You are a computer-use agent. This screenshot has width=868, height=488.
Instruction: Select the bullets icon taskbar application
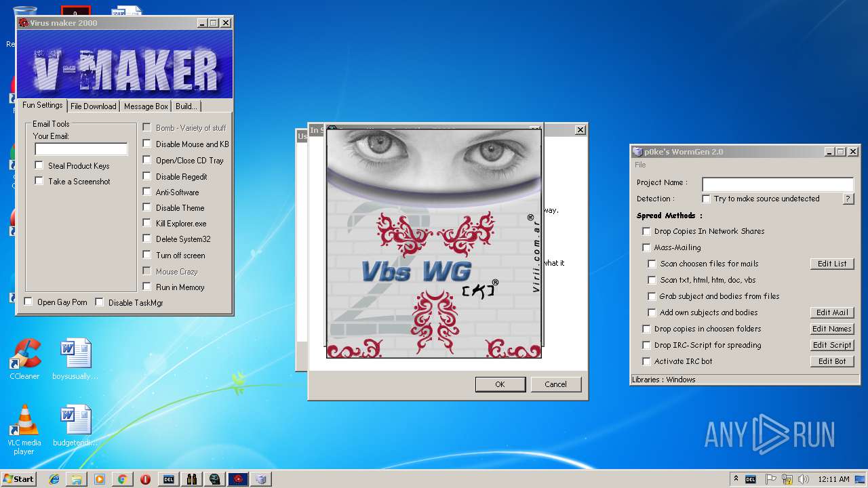pos(192,479)
